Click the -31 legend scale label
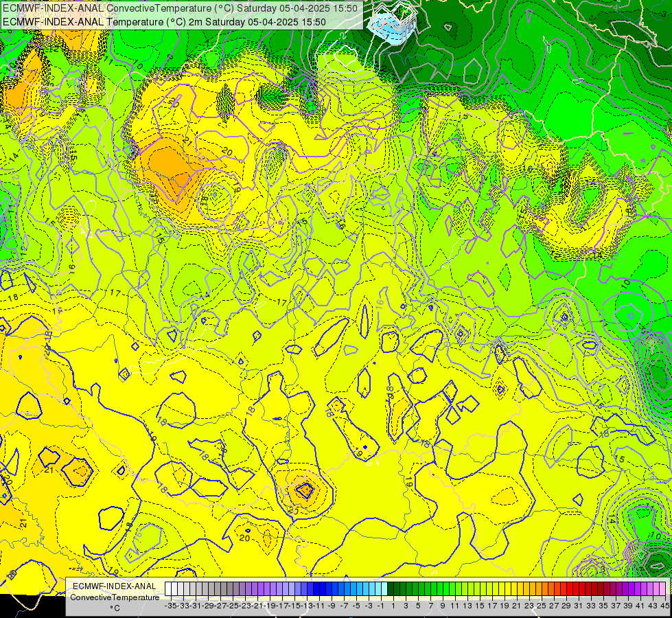 (196, 606)
